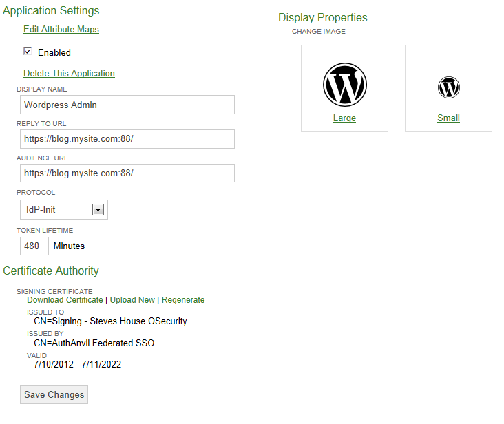Click the Minutes label
This screenshot has width=504, height=424.
[x=69, y=246]
